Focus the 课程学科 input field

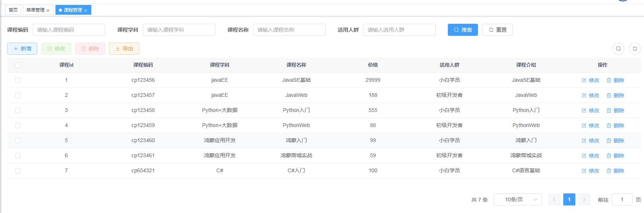point(179,30)
